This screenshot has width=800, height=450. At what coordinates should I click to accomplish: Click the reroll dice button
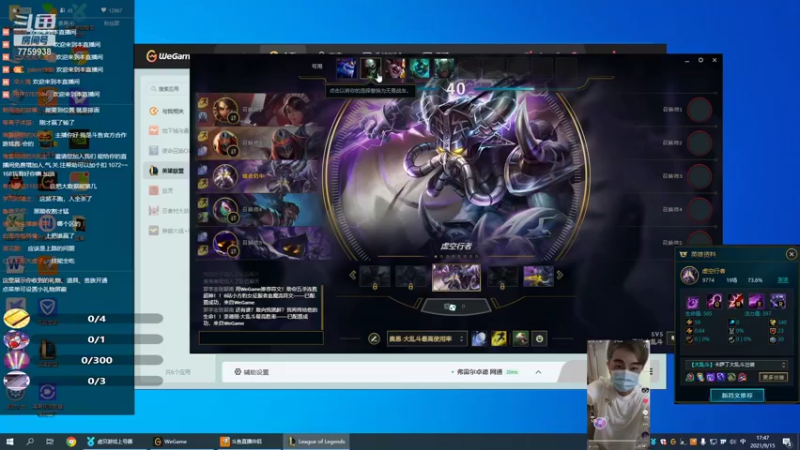455,307
